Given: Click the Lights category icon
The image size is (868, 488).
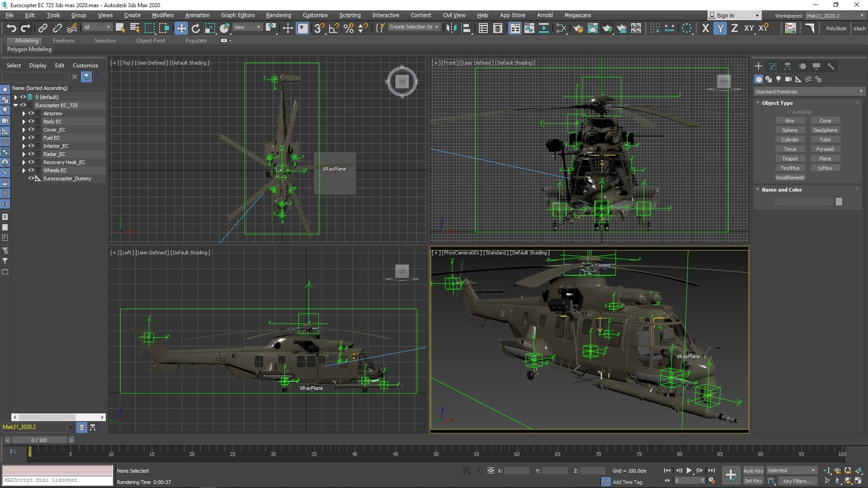Looking at the screenshot, I should [778, 80].
